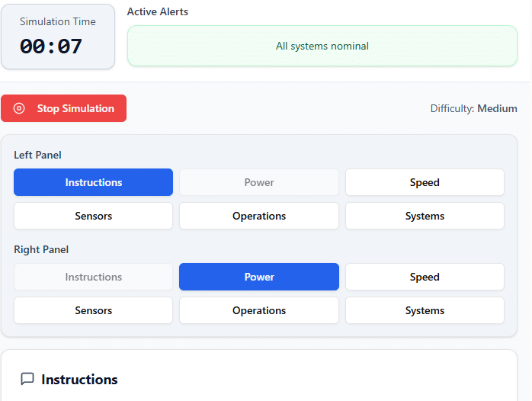The image size is (532, 401).
Task: Click the stop icon in Stop Simulation button
Action: coord(20,108)
